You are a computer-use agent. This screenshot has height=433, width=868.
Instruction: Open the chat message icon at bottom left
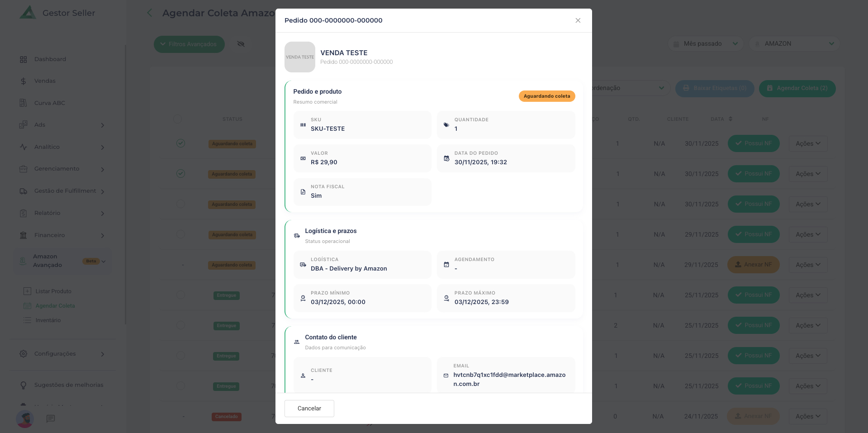click(51, 419)
